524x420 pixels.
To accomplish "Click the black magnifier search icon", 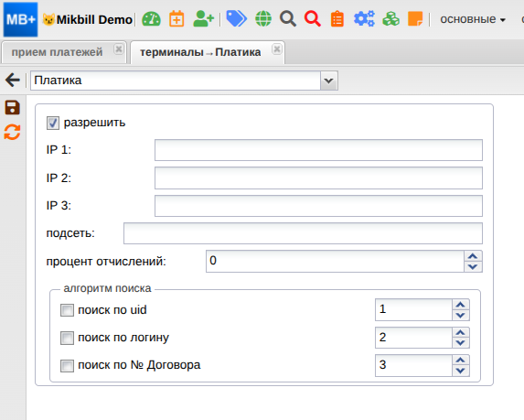I will pos(288,18).
